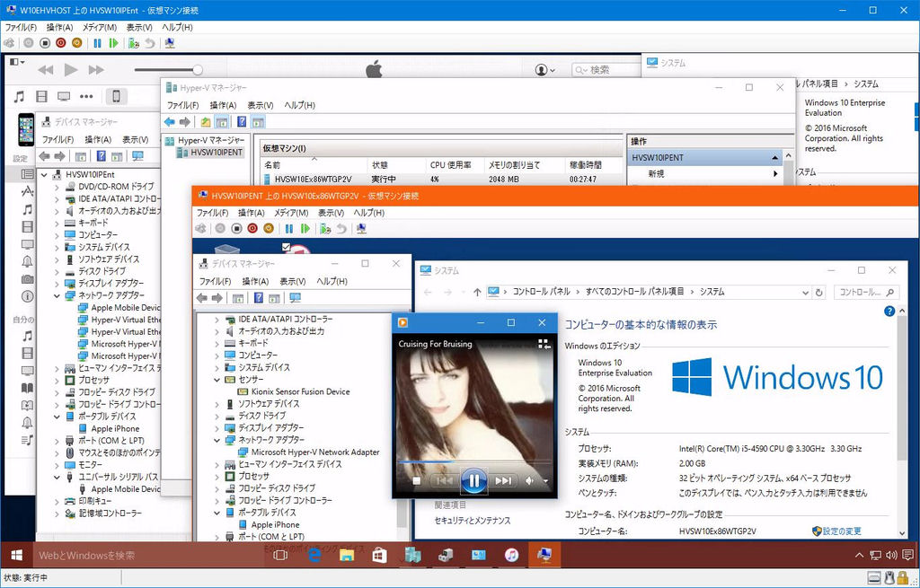Toggle the console tree in the Hyper-V Manager toolbar
The image size is (920, 588).
pos(222,122)
